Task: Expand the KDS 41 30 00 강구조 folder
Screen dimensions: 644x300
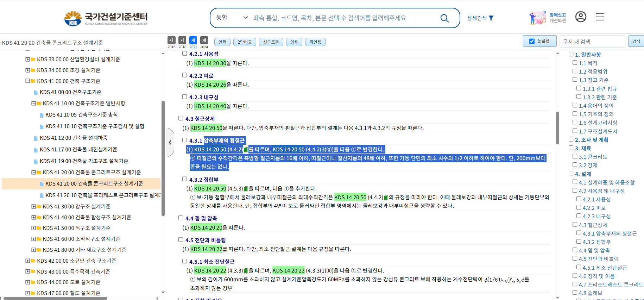Action: pos(33,207)
